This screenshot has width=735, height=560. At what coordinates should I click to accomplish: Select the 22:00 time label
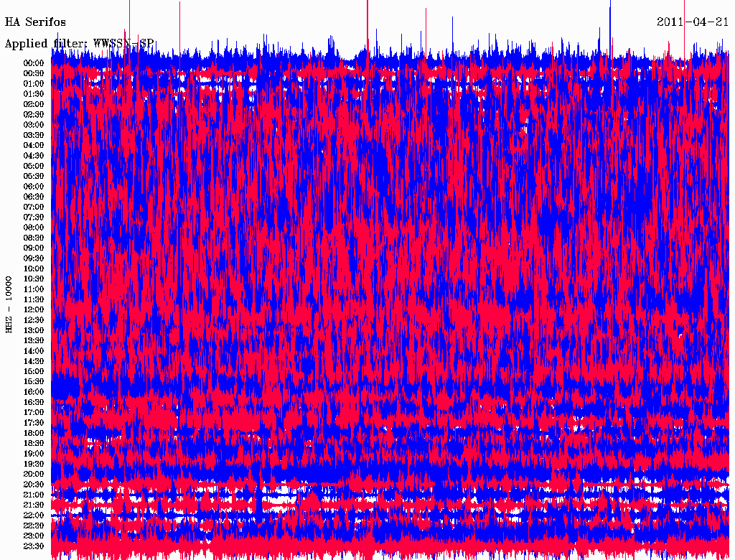point(34,516)
